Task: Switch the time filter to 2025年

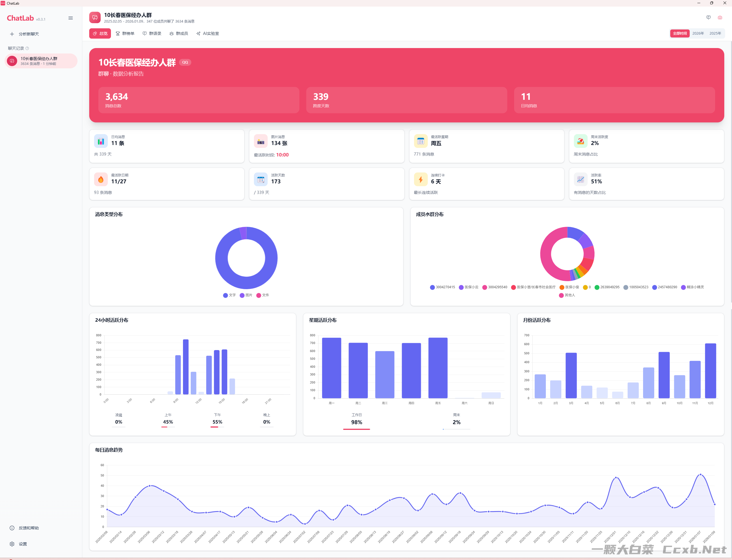Action: (715, 33)
